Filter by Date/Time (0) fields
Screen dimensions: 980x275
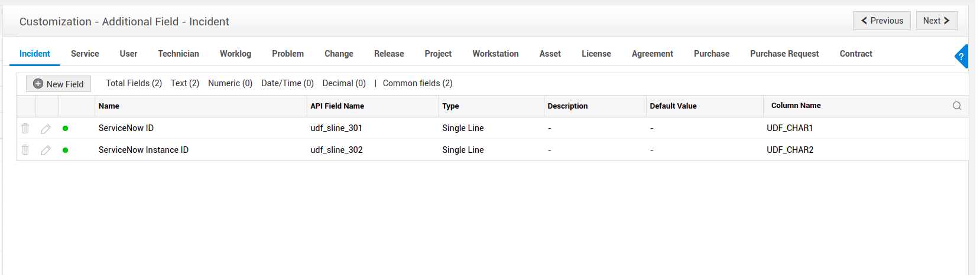[x=287, y=83]
